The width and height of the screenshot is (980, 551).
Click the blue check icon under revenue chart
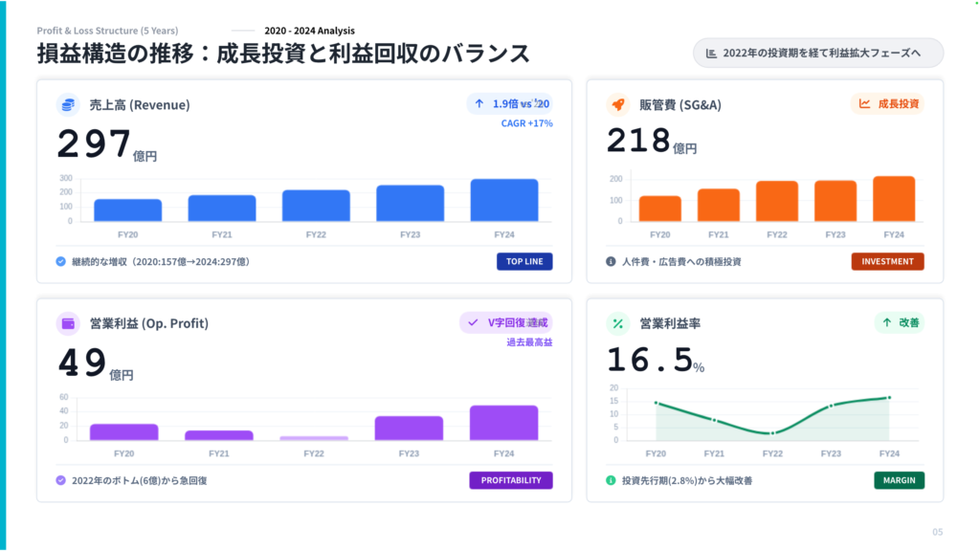coord(60,261)
